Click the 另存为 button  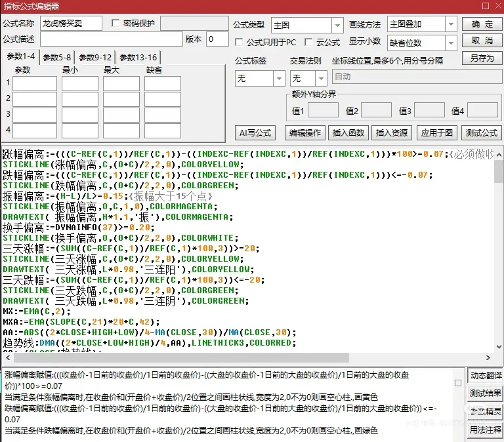coord(482,58)
